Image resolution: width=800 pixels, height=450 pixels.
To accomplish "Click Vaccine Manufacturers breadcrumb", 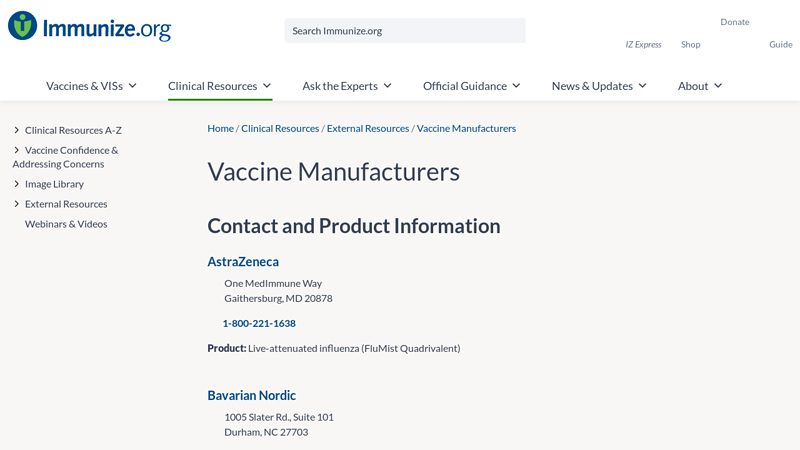I will point(466,129).
